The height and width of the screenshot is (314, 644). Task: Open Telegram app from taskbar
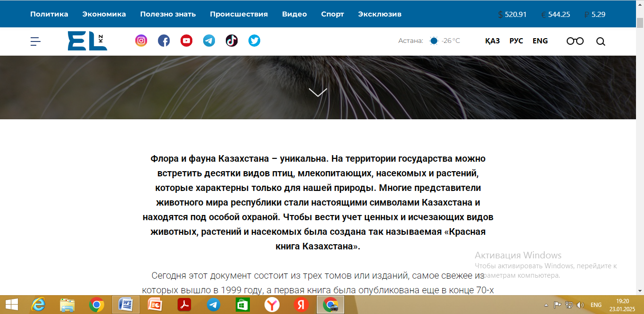point(214,305)
